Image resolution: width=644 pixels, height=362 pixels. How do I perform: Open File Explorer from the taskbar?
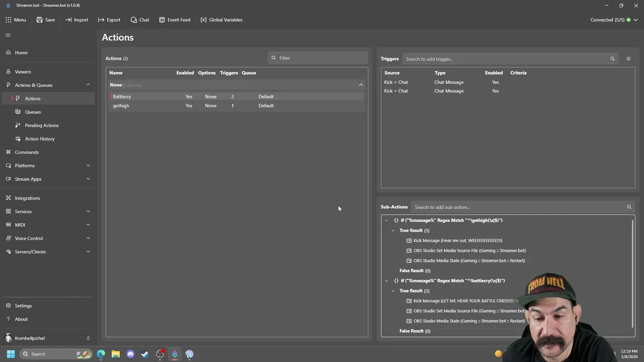(116, 354)
